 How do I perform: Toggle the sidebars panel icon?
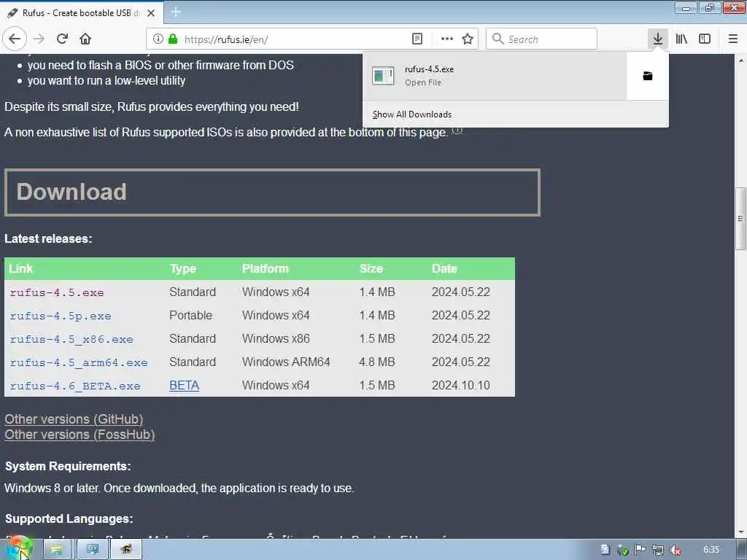click(705, 39)
